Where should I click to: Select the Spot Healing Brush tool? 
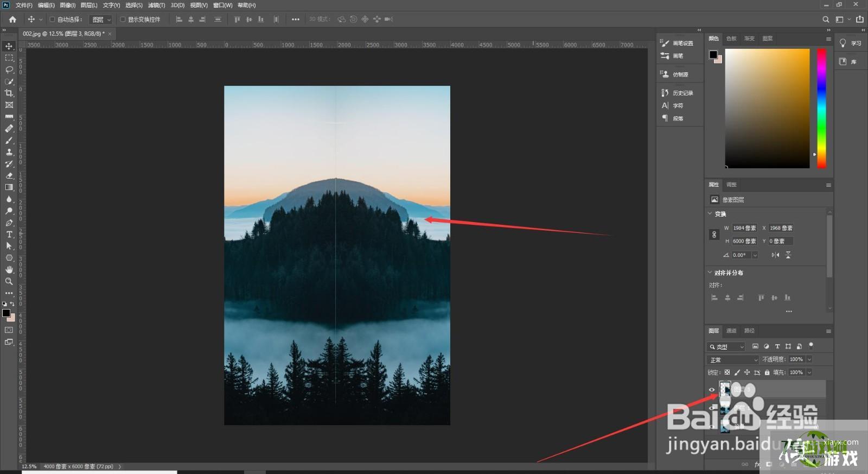point(9,129)
